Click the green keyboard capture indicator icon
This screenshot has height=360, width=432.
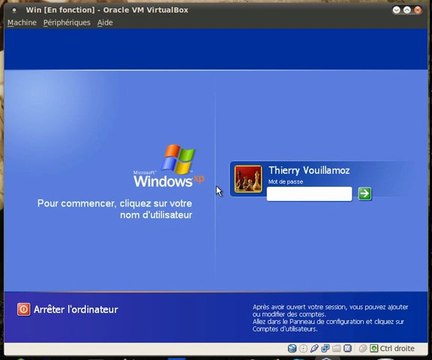[x=374, y=348]
